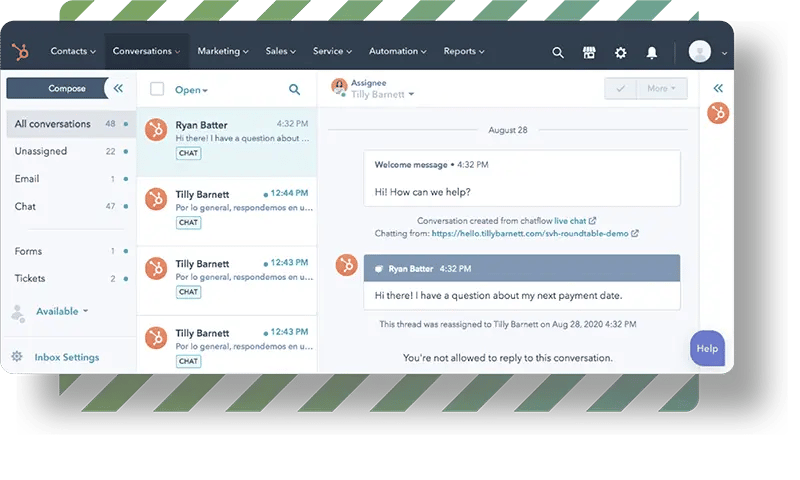Open the Contacts menu
Image resolution: width=800 pixels, height=480 pixels.
coord(73,51)
